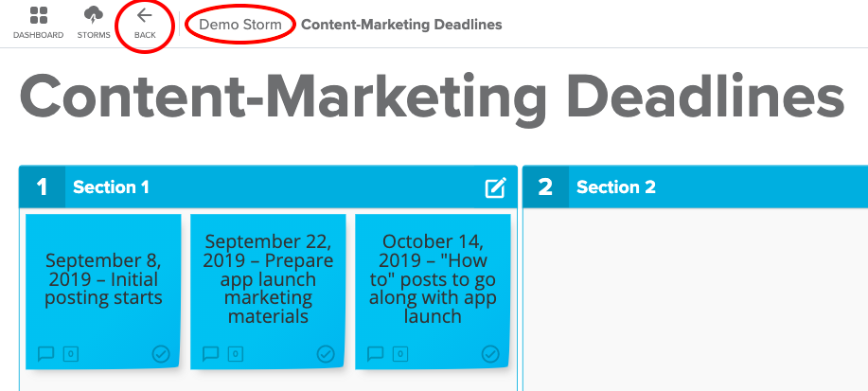
Task: Open comments on October 14 note
Action: click(376, 353)
